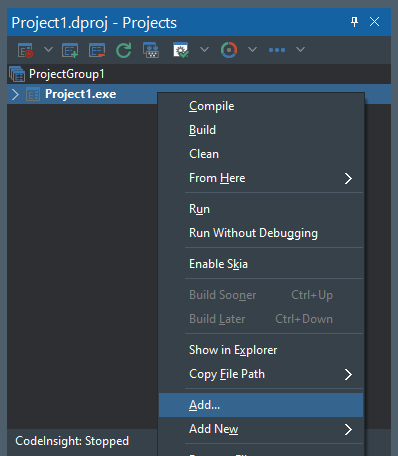Viewport: 398px width, 456px height.
Task: Click the Project1.exe project icon
Action: coord(33,94)
